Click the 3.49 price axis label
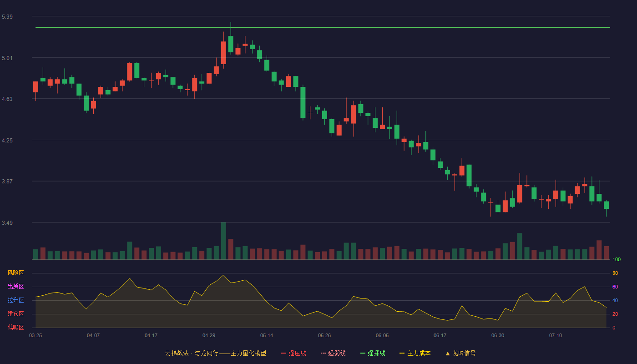Image resolution: width=637 pixels, height=364 pixels. pyautogui.click(x=7, y=222)
